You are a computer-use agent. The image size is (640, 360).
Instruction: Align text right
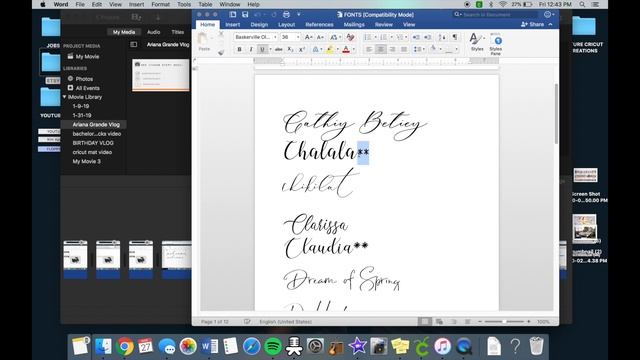(x=392, y=49)
